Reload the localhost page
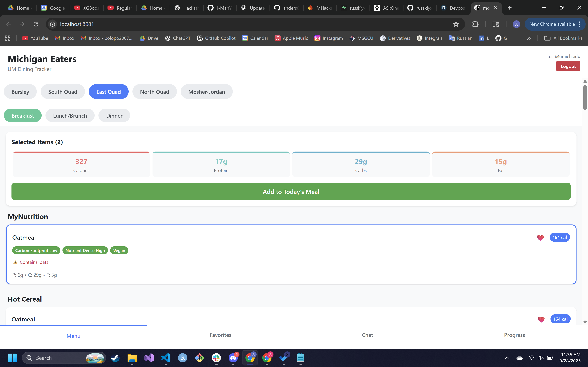588x367 pixels. click(36, 24)
